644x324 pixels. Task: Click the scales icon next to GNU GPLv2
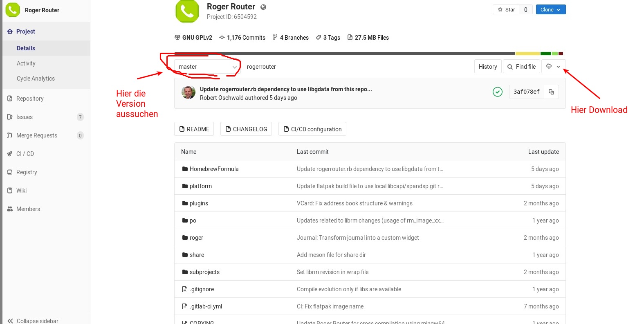coord(177,37)
